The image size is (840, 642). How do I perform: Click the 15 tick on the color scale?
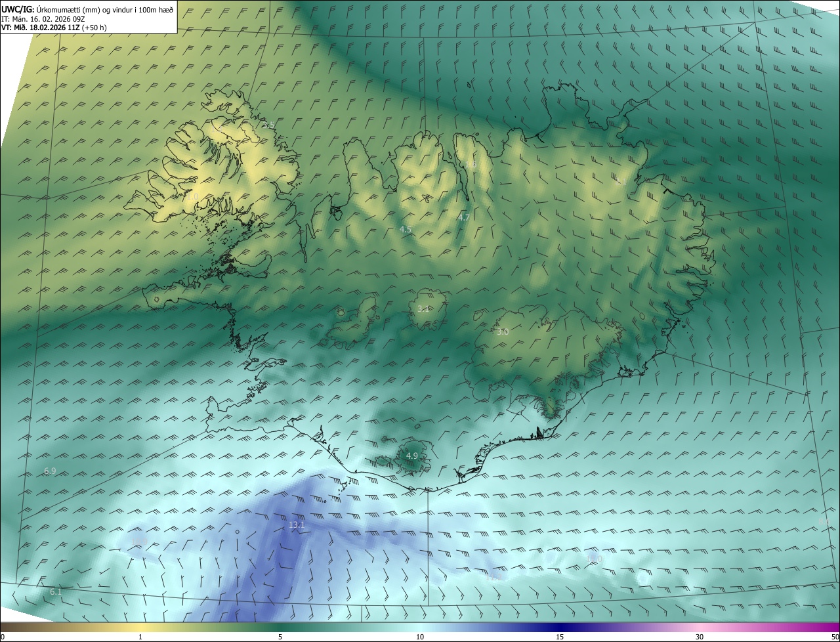tap(560, 637)
